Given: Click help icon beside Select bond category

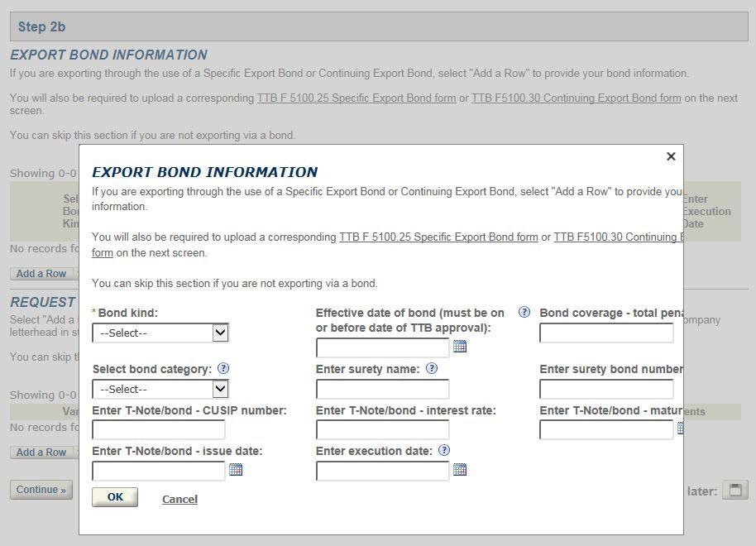Looking at the screenshot, I should click(x=223, y=369).
